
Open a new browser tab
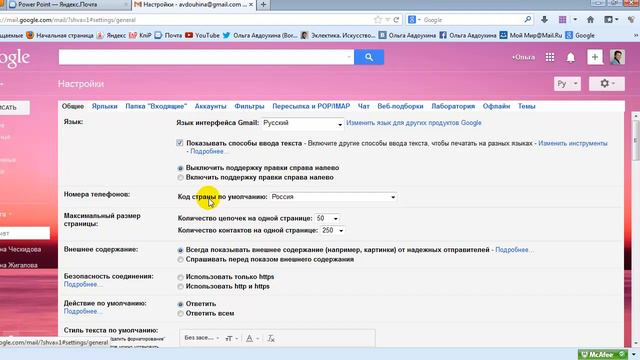coord(263,4)
